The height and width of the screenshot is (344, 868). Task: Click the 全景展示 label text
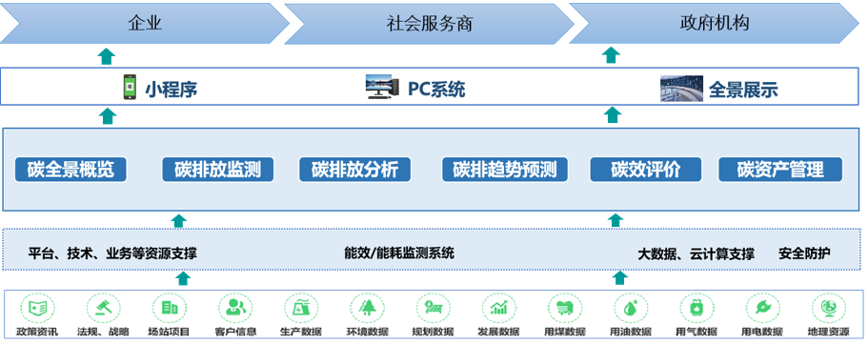pos(743,90)
